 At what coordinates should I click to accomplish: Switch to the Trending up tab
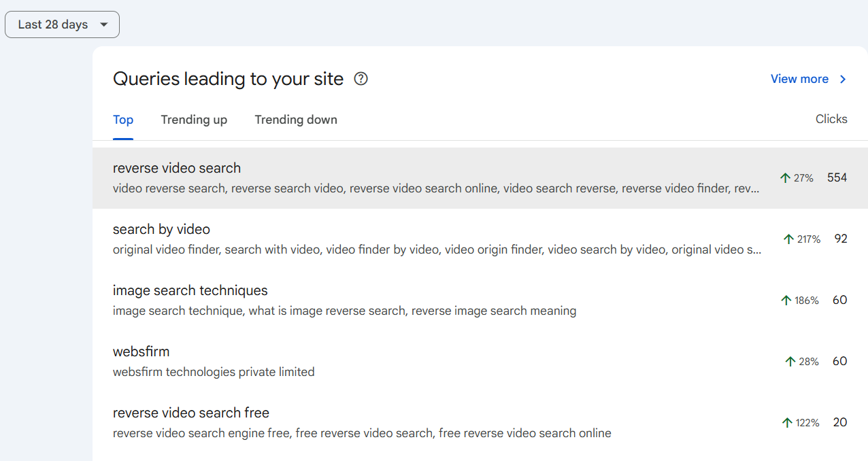coord(194,120)
